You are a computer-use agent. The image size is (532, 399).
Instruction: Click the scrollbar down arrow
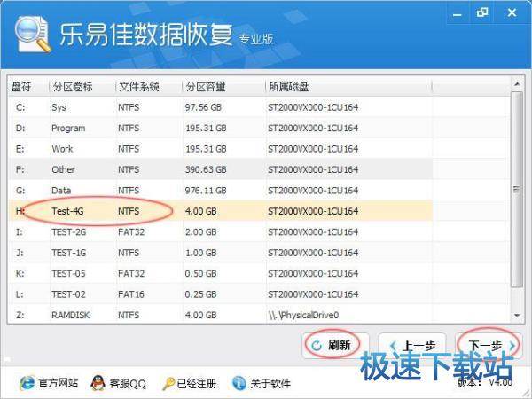517,316
